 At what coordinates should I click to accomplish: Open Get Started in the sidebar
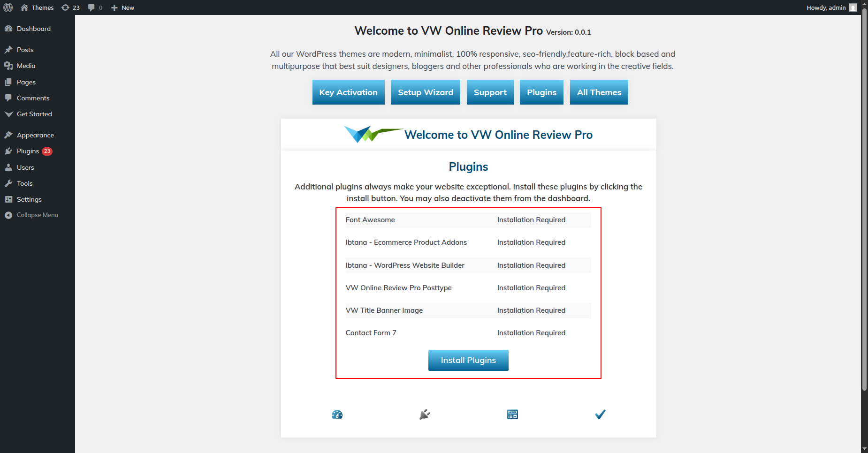(34, 114)
